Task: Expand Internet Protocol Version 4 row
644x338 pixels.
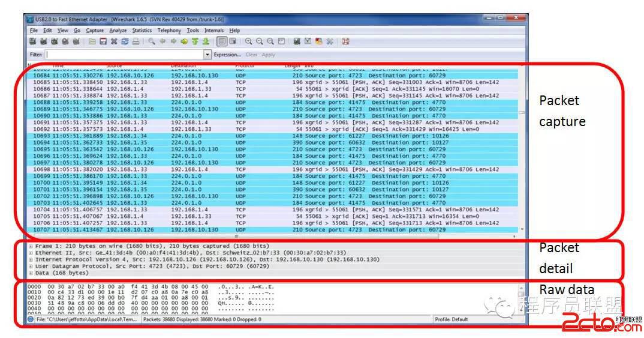Action: [31, 260]
